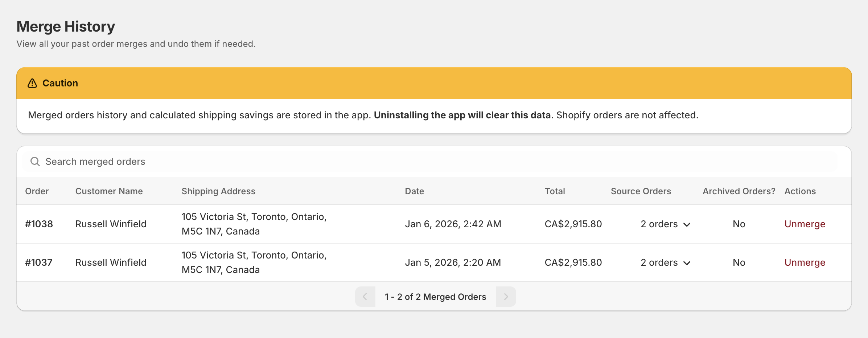Click Jan 6, 2026 date cell
Screen dimensions: 868x338
coord(453,224)
